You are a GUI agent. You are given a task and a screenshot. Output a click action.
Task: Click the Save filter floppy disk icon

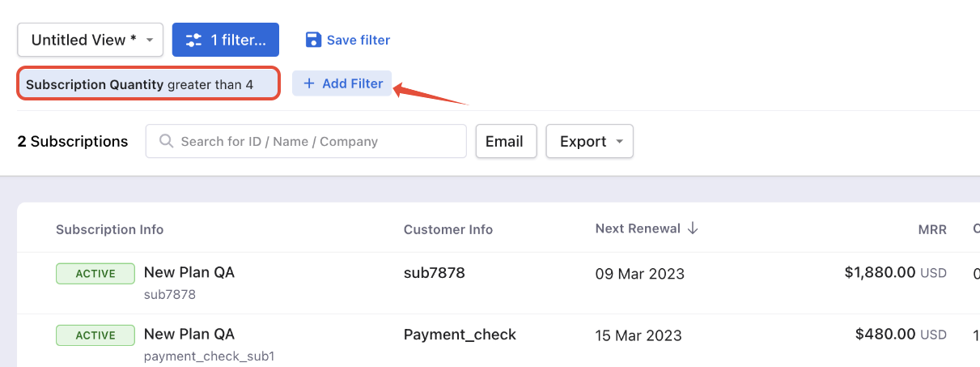(x=313, y=40)
